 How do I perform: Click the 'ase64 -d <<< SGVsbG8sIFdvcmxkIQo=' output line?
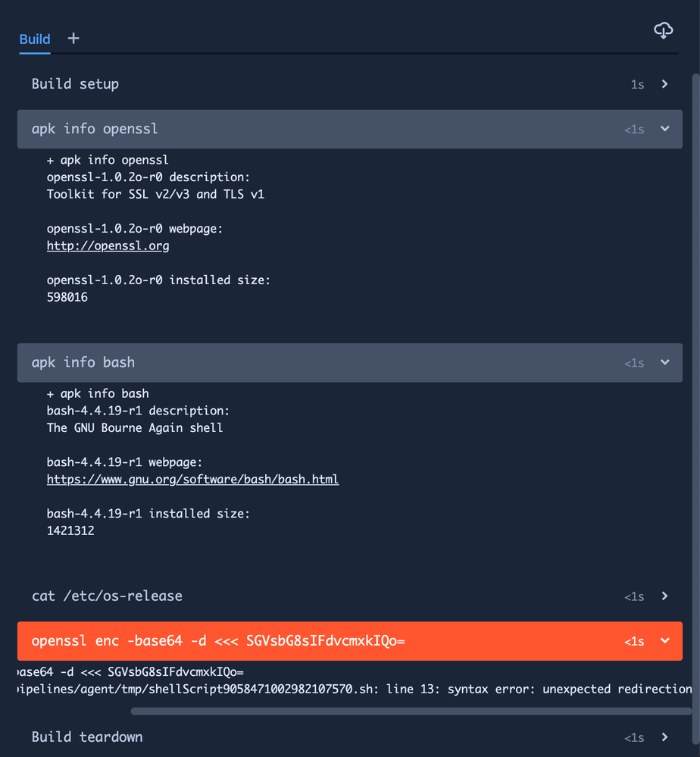tap(130, 672)
